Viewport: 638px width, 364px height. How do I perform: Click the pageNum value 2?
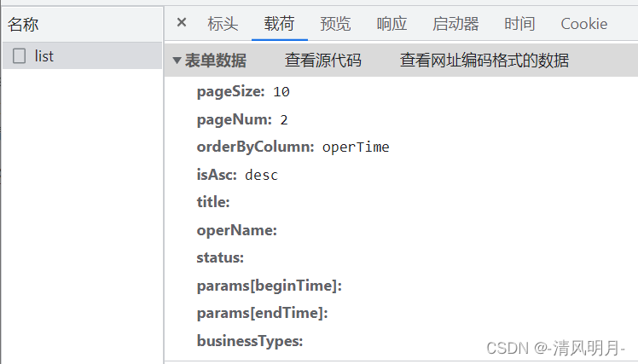283,120
